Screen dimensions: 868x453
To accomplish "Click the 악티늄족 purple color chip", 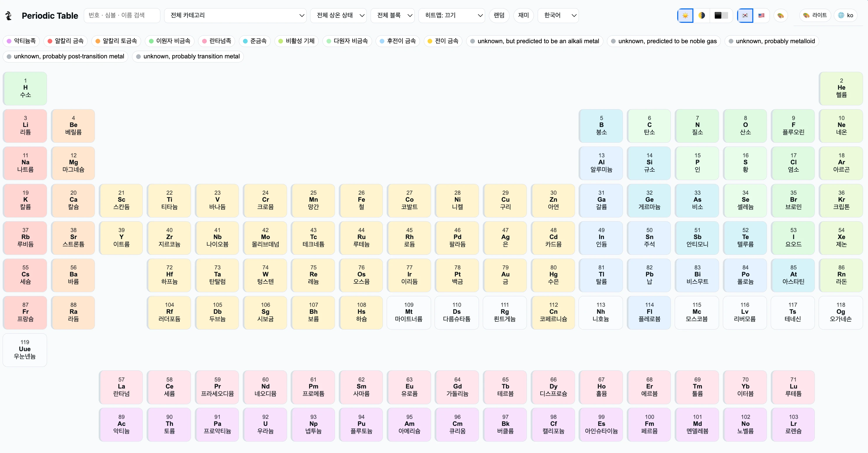I will pos(21,41).
